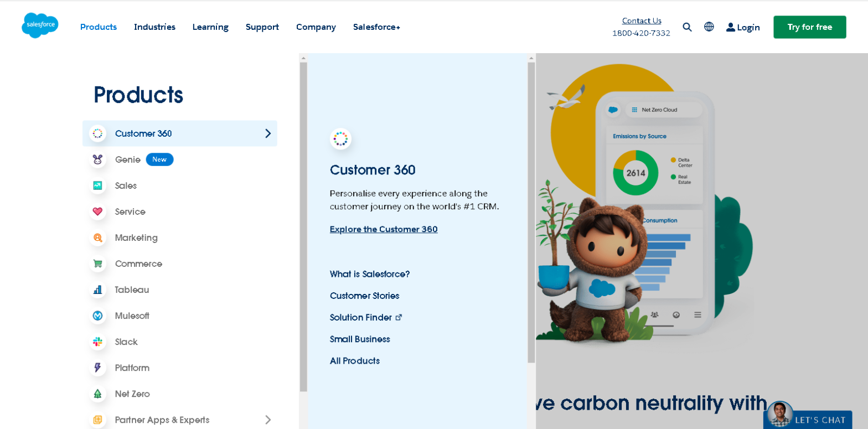Click the external link icon beside Solution Finder

click(399, 317)
